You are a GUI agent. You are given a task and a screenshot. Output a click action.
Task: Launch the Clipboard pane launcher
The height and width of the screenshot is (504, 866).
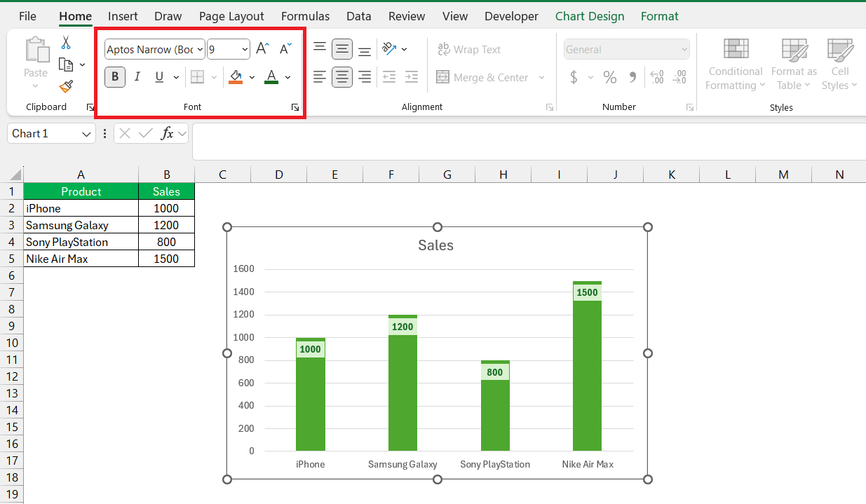pos(90,107)
